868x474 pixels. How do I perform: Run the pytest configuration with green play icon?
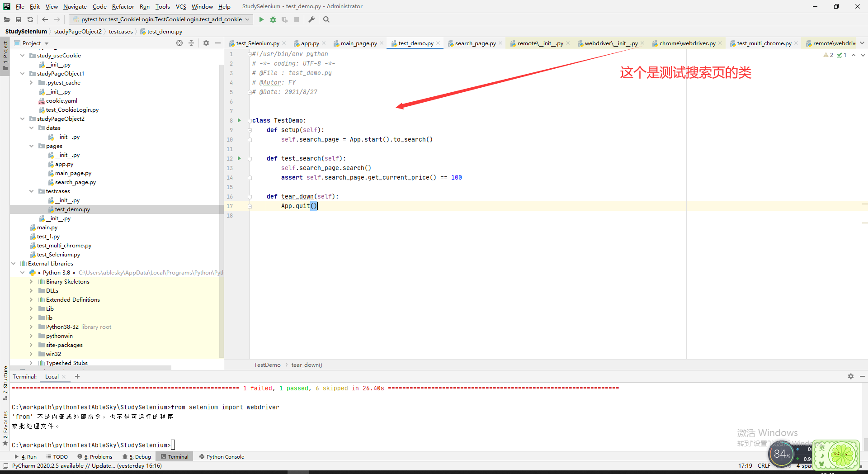tap(261, 19)
